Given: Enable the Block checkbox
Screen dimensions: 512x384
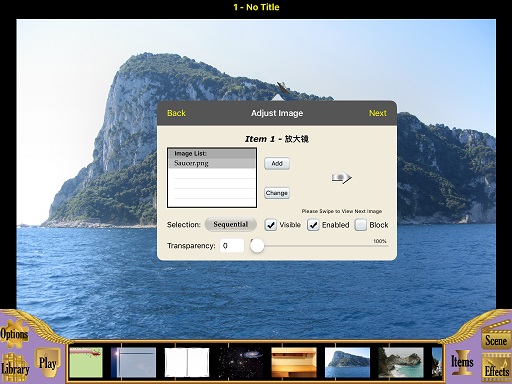Looking at the screenshot, I should point(361,225).
